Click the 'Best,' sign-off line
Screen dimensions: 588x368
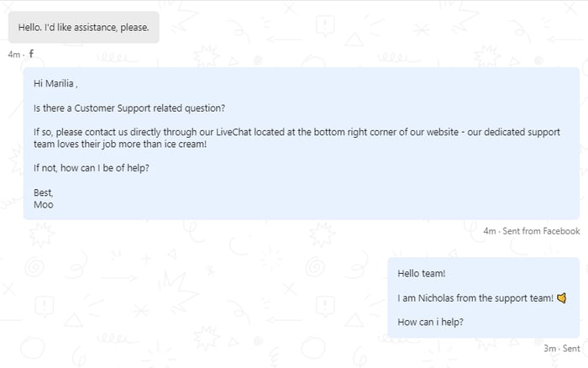point(44,192)
